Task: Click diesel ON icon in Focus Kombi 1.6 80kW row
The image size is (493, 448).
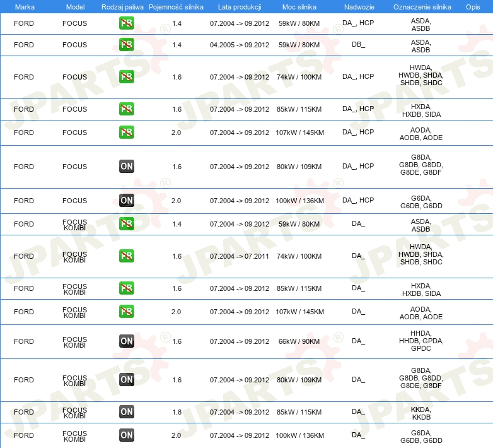Action: click(126, 379)
